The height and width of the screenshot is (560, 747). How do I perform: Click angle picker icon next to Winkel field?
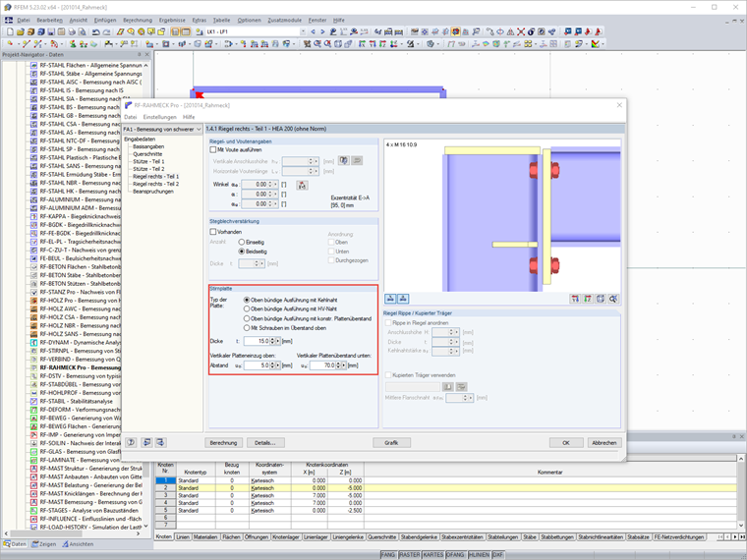302,186
